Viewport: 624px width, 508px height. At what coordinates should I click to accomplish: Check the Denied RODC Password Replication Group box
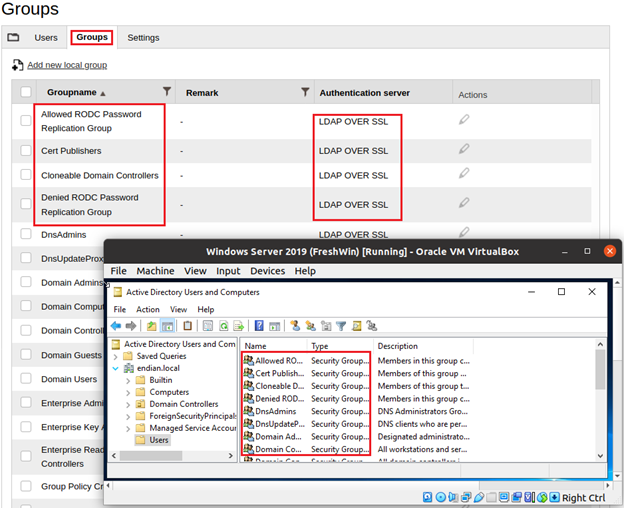[x=26, y=204]
